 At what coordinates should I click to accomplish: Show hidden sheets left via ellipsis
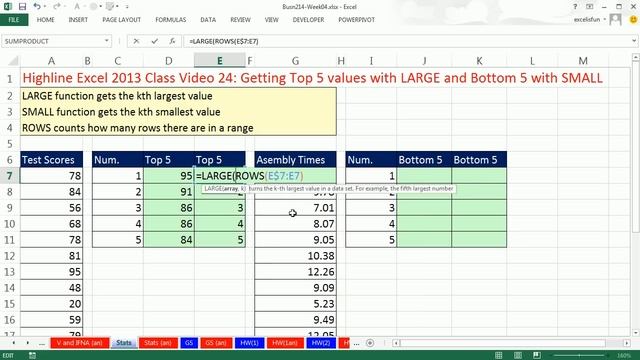coord(42,343)
